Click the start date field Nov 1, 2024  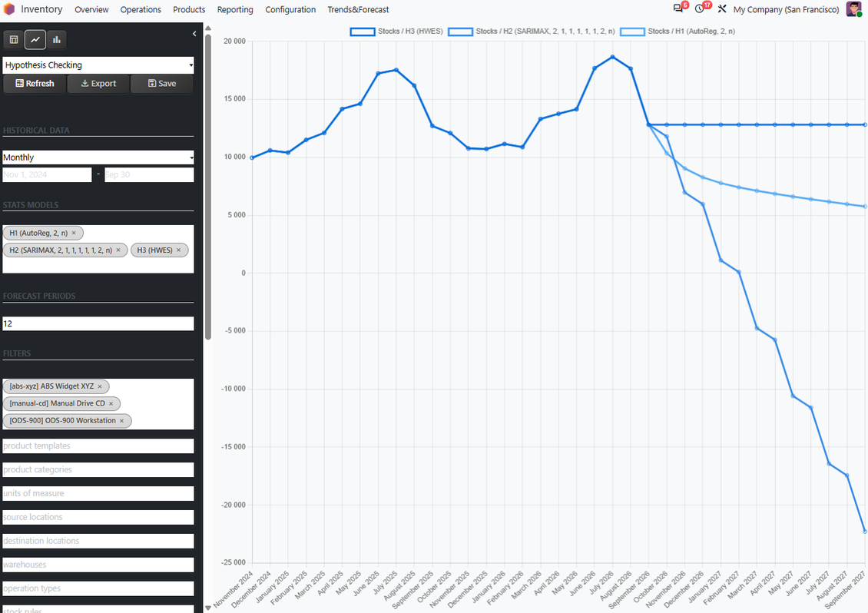tap(47, 174)
